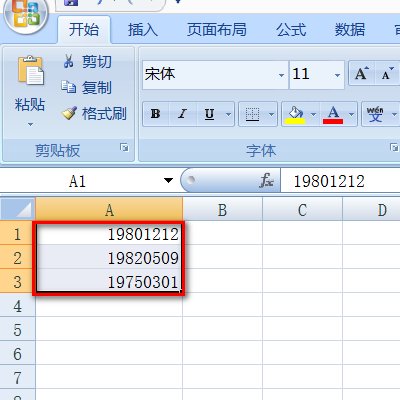Decrease font size with small A button
This screenshot has height=400, width=400.
pos(387,73)
